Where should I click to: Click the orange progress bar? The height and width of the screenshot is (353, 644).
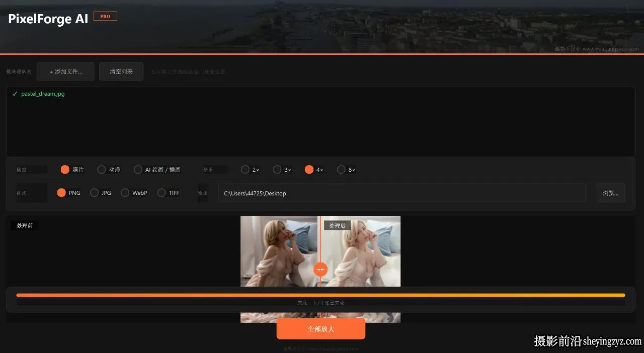(320, 295)
